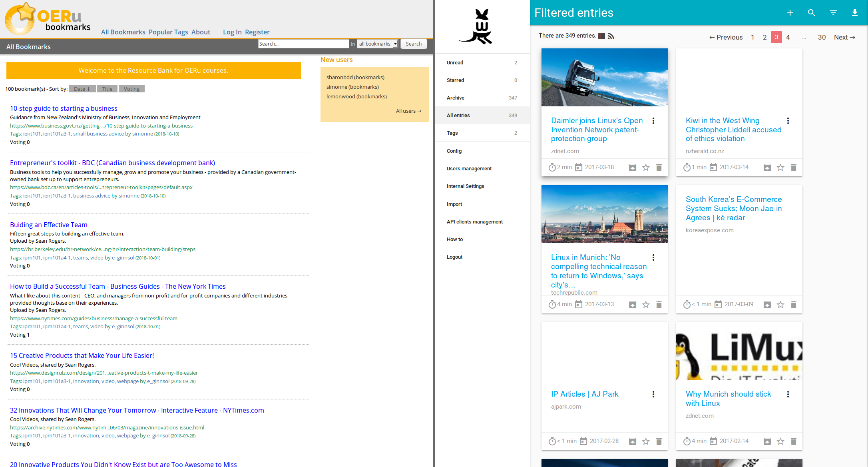Click 'All users →' link
Viewport: 868px width, 467px height.
click(x=408, y=111)
